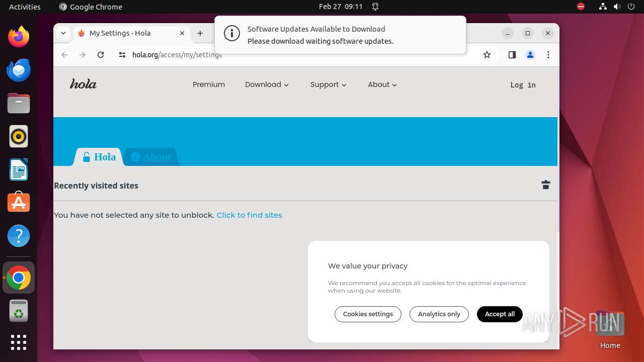Viewport: 644px width, 362px height.
Task: Open Cookies settings
Action: (368, 314)
